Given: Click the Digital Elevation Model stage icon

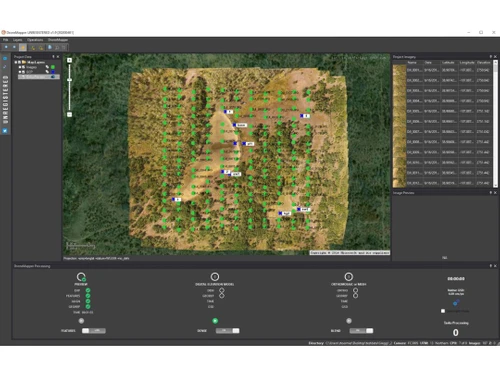Looking at the screenshot, I should [x=215, y=277].
